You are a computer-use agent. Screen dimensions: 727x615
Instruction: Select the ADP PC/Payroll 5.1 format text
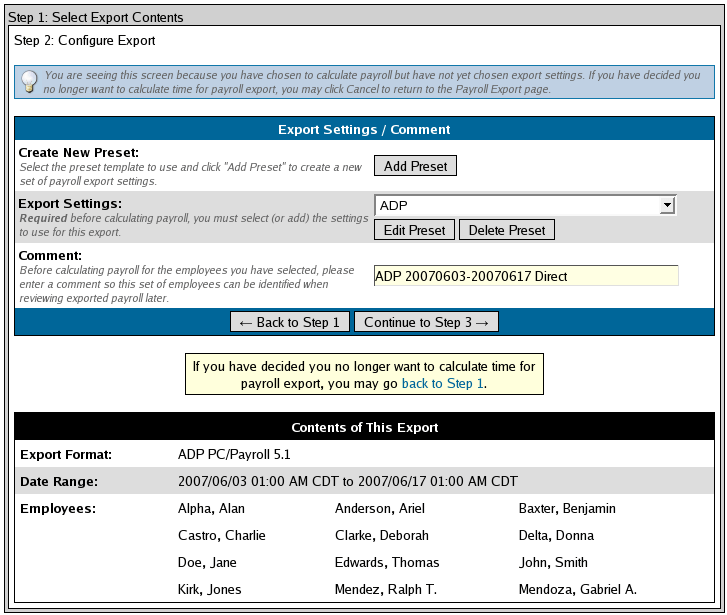click(x=234, y=455)
